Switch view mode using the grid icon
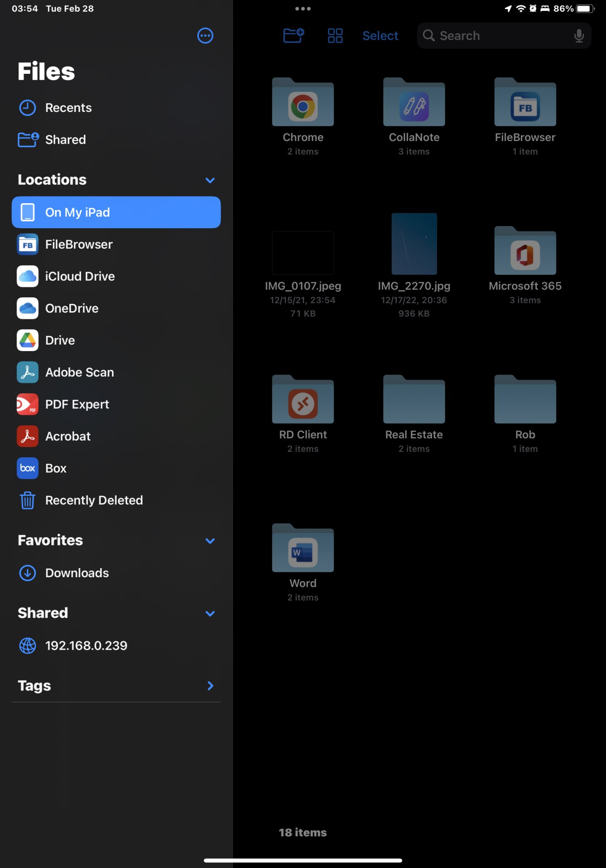 click(x=335, y=36)
